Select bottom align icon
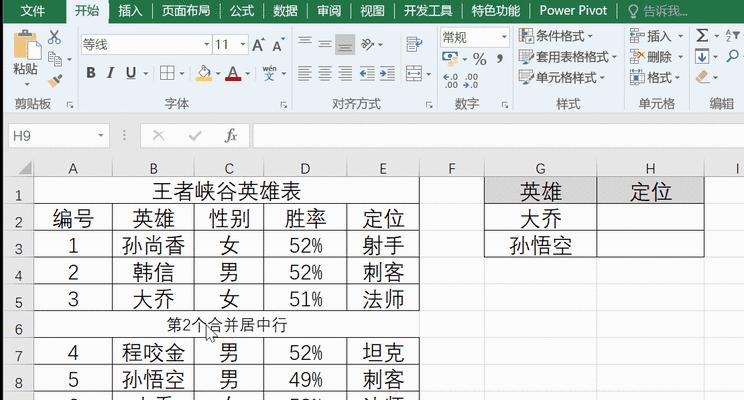This screenshot has height=400, width=744. click(345, 45)
